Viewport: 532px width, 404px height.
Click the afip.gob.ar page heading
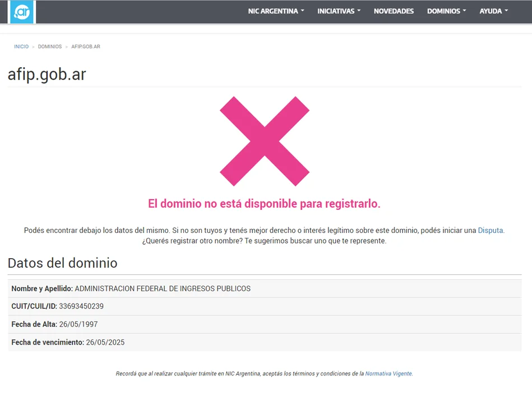pyautogui.click(x=47, y=75)
